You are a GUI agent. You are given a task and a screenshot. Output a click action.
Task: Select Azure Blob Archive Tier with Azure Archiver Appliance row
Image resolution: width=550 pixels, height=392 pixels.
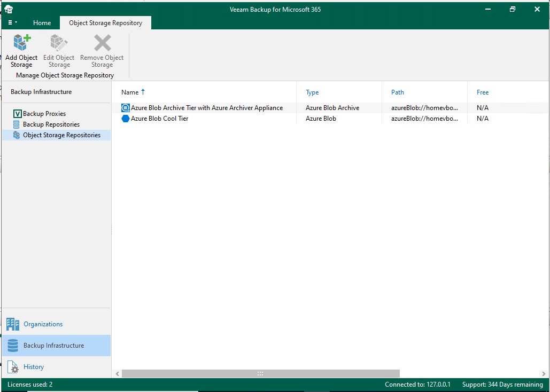(x=330, y=108)
